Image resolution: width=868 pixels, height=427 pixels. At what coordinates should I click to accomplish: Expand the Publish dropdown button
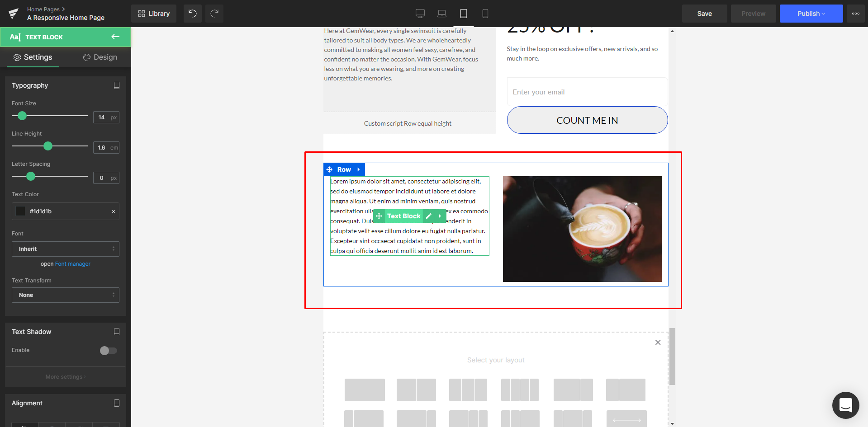tap(811, 14)
